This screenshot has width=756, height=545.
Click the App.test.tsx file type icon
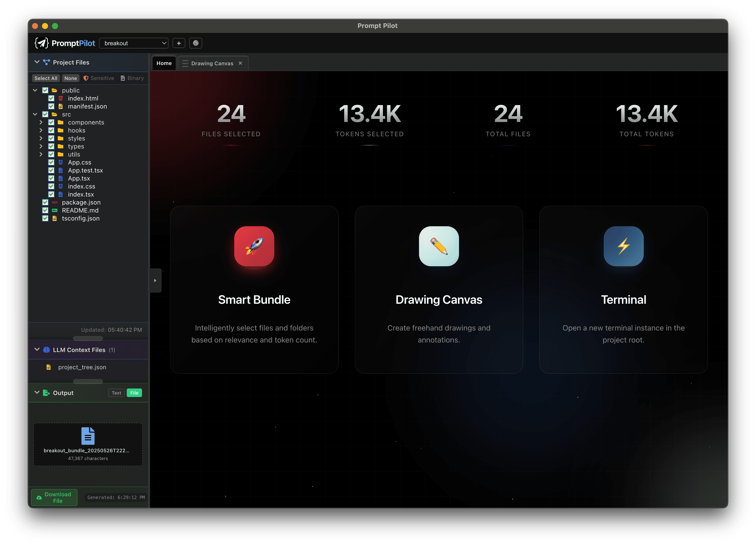[61, 170]
